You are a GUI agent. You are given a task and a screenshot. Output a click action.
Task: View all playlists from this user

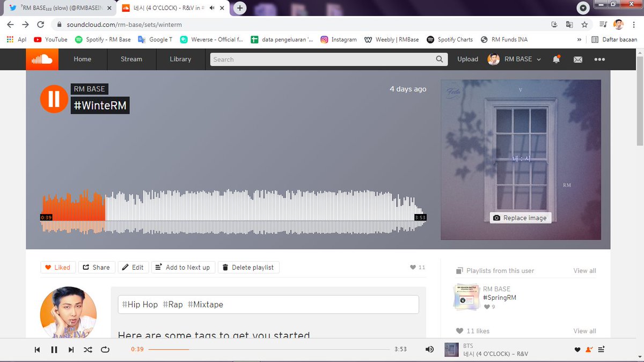tap(584, 271)
